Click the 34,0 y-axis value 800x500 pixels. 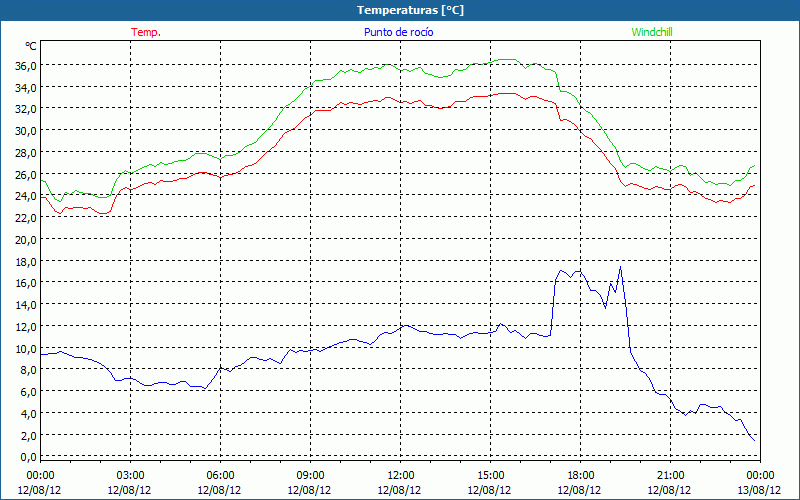26,88
